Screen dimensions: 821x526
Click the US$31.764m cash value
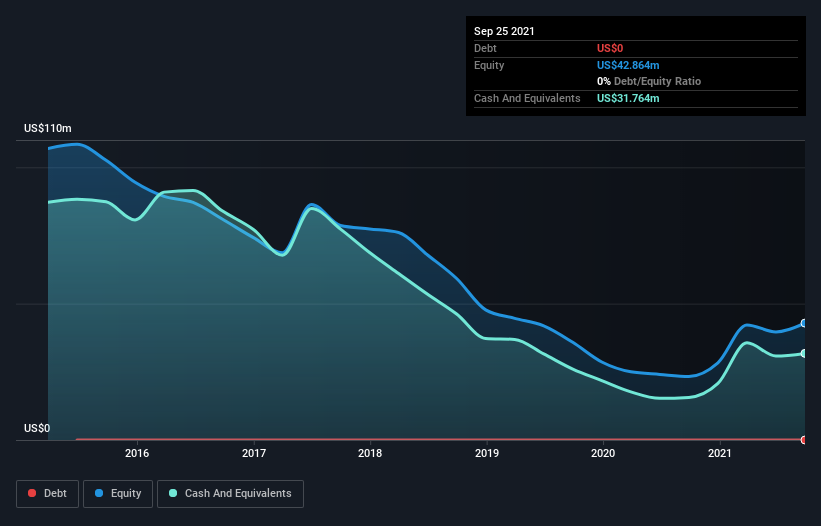click(x=628, y=98)
